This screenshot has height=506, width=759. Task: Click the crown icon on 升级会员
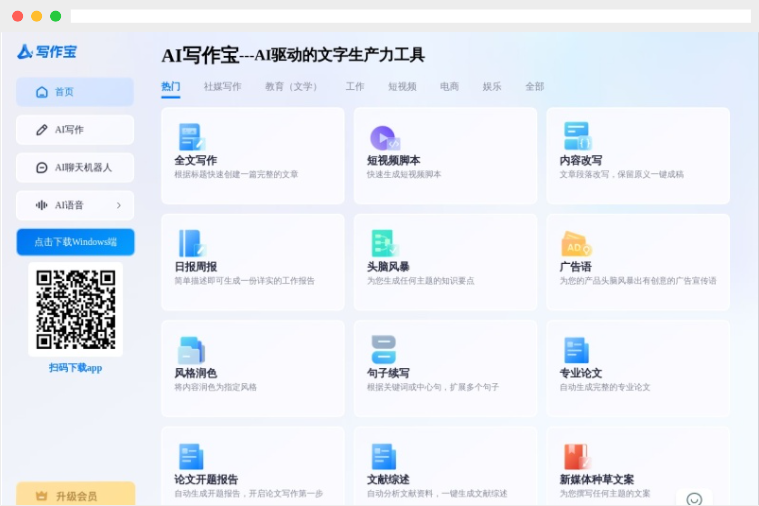click(x=42, y=496)
